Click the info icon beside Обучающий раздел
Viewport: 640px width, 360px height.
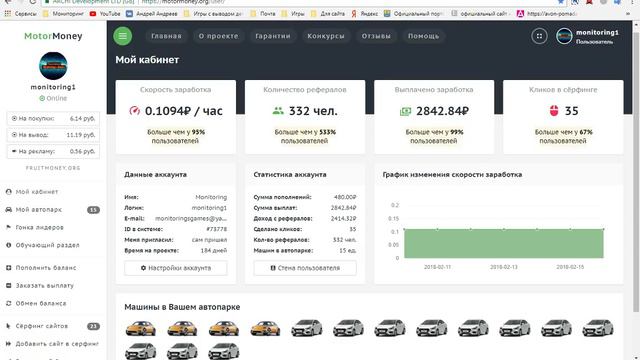pos(9,245)
